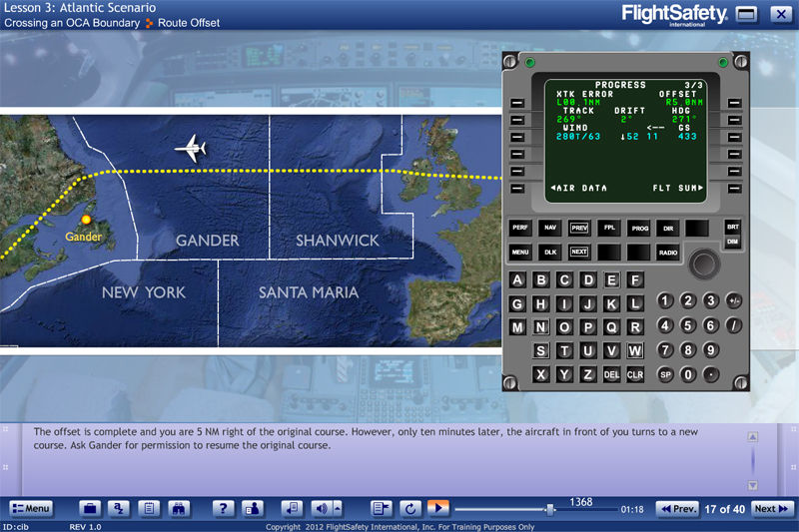Select AIR DATA left line select key
Image resolution: width=799 pixels, height=532 pixels.
(x=517, y=189)
